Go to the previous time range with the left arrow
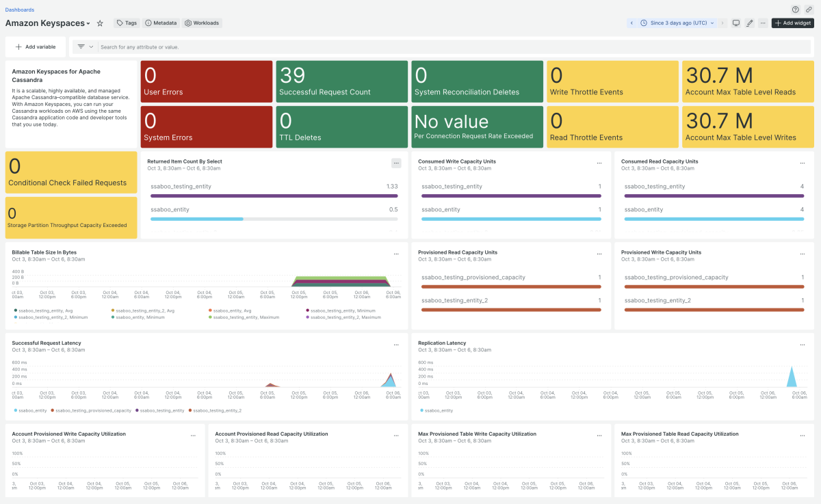 pos(631,23)
